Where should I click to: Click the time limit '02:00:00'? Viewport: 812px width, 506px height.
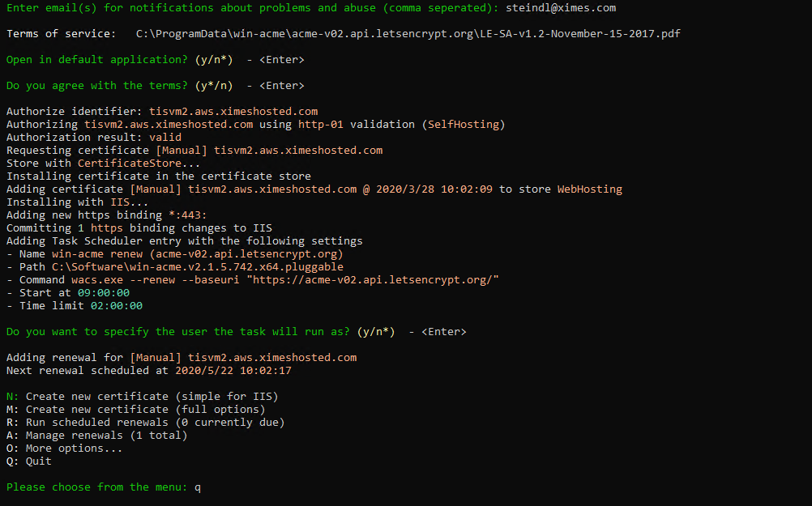(x=117, y=305)
